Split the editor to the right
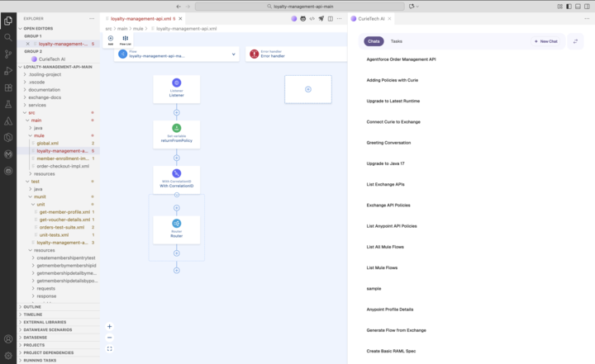The height and width of the screenshot is (364, 595). pyautogui.click(x=330, y=19)
